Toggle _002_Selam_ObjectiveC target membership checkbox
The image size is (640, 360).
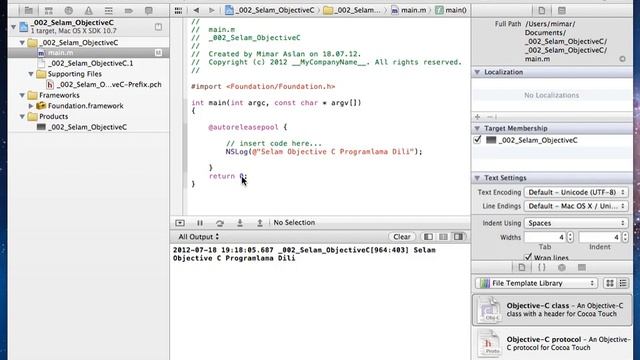tap(478, 140)
